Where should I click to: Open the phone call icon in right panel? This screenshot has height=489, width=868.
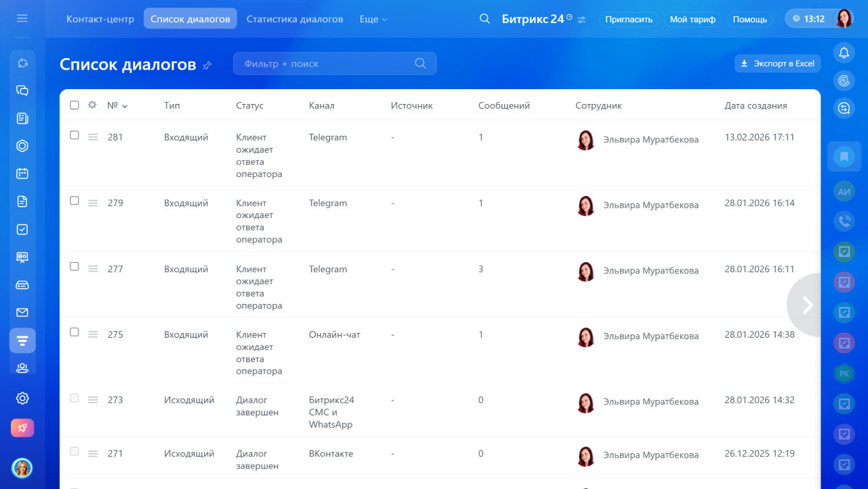pyautogui.click(x=844, y=220)
